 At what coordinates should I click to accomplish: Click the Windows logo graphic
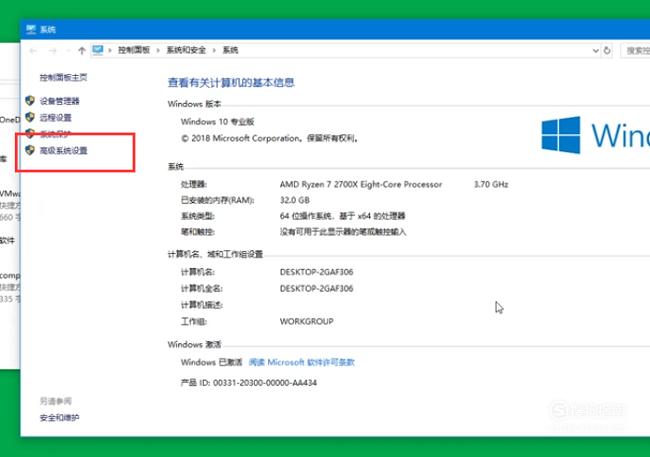pos(560,135)
